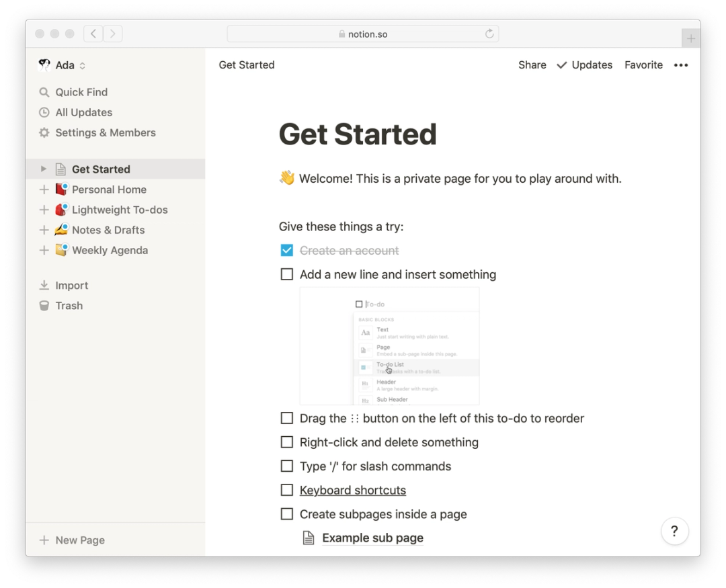Check the Add a new line to-do
The image size is (726, 588).
[287, 274]
